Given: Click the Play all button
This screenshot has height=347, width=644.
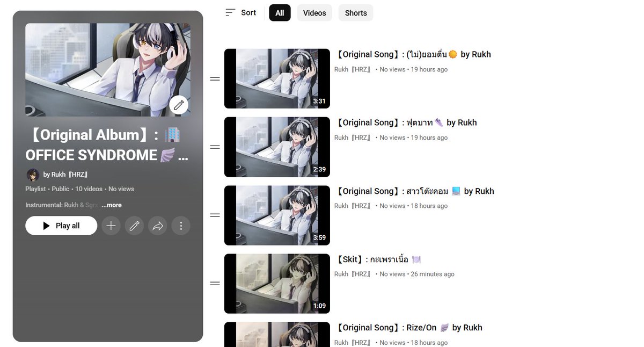Looking at the screenshot, I should tap(61, 226).
